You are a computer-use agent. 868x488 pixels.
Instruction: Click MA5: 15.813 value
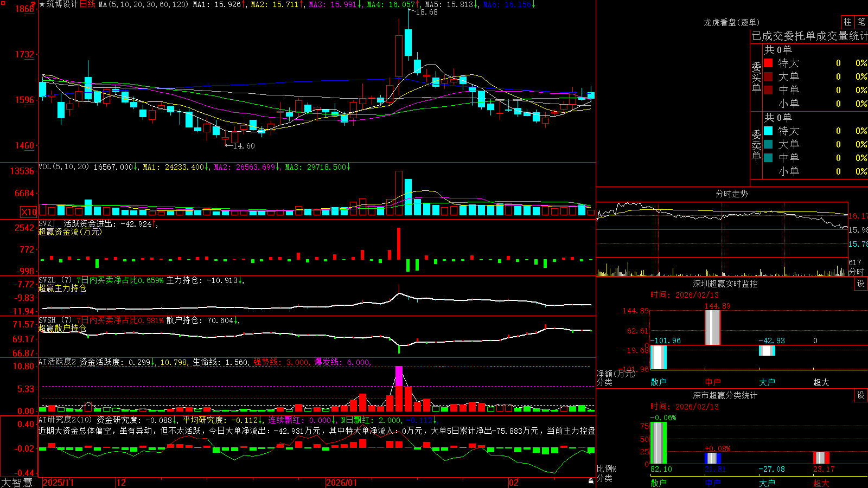pyautogui.click(x=449, y=4)
